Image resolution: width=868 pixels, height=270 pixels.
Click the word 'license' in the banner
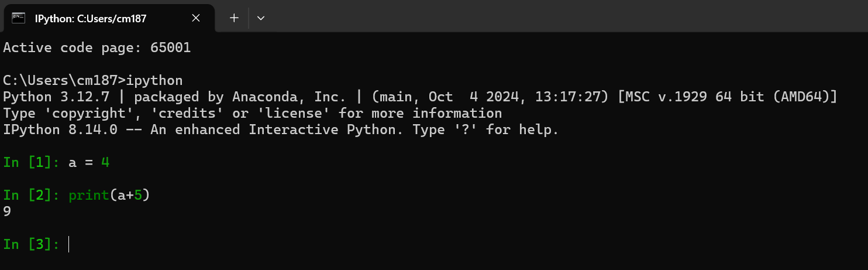(285, 113)
